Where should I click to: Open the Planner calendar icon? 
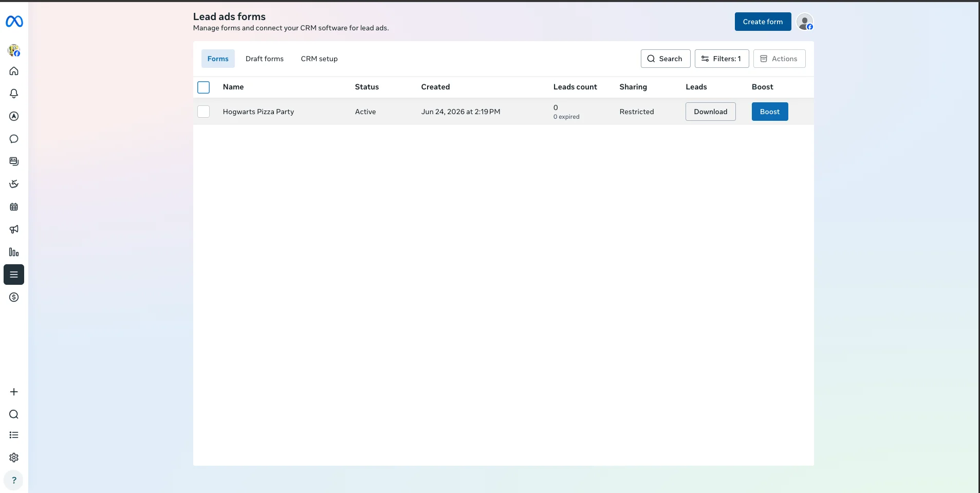[x=14, y=207]
